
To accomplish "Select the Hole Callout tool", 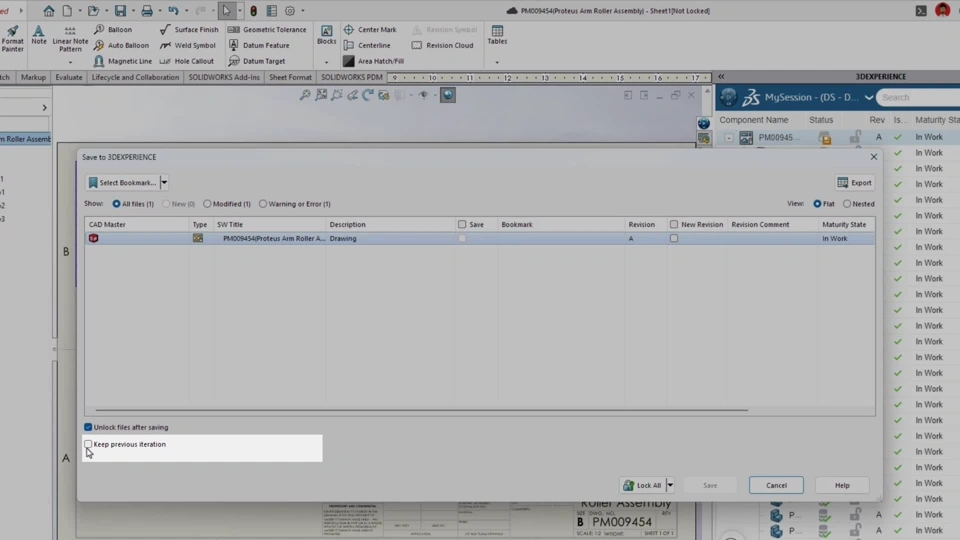I will point(187,61).
